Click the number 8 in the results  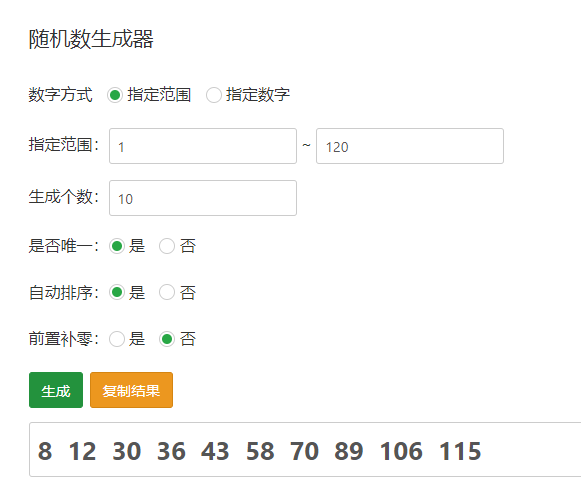tap(45, 451)
